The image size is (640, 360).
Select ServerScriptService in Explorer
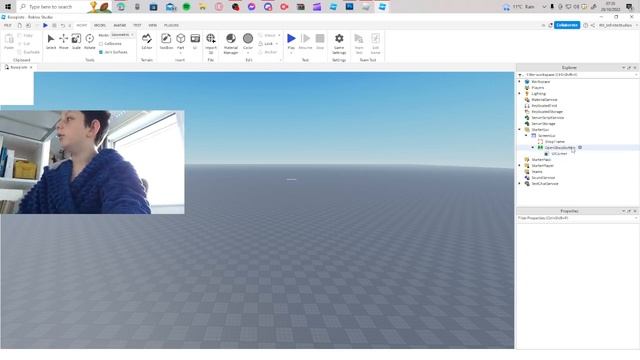(547, 118)
